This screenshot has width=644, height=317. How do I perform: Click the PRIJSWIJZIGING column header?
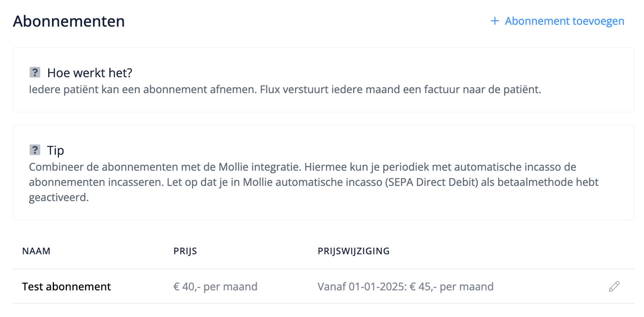coord(354,251)
